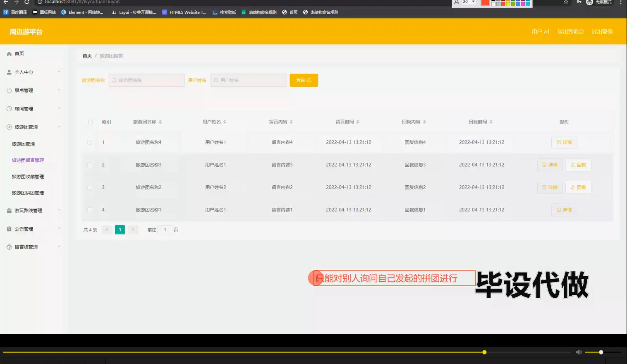Check the row with 旅游团名称3
The image size is (627, 364).
click(x=90, y=165)
